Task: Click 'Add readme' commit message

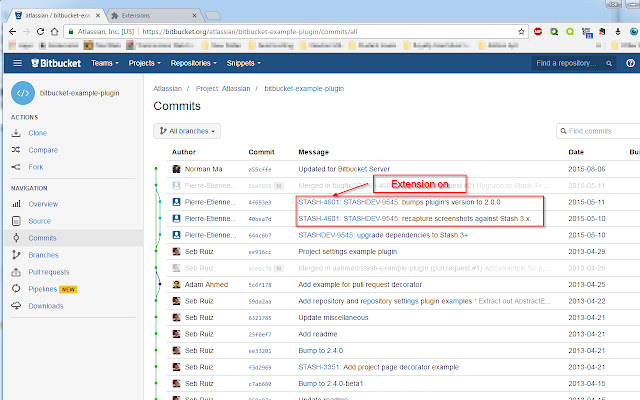Action: point(318,334)
